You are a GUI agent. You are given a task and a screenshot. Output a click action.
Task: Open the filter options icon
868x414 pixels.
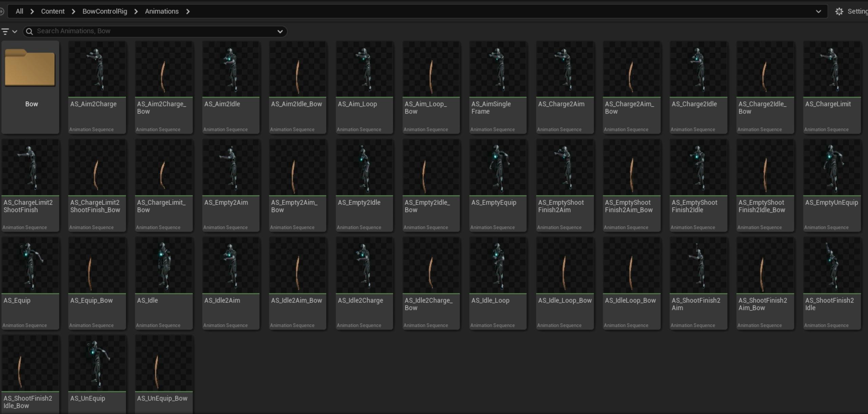tap(5, 32)
